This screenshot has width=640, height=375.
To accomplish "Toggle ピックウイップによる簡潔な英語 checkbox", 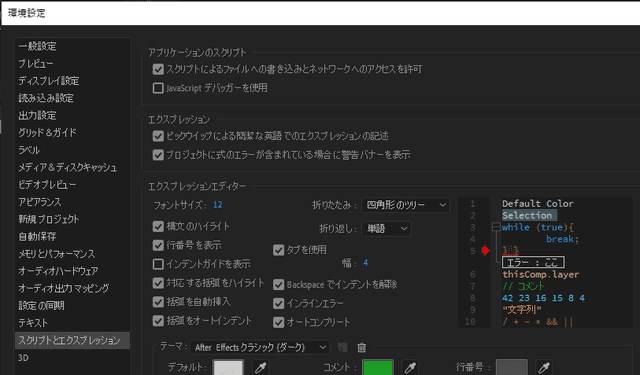I will tap(158, 136).
